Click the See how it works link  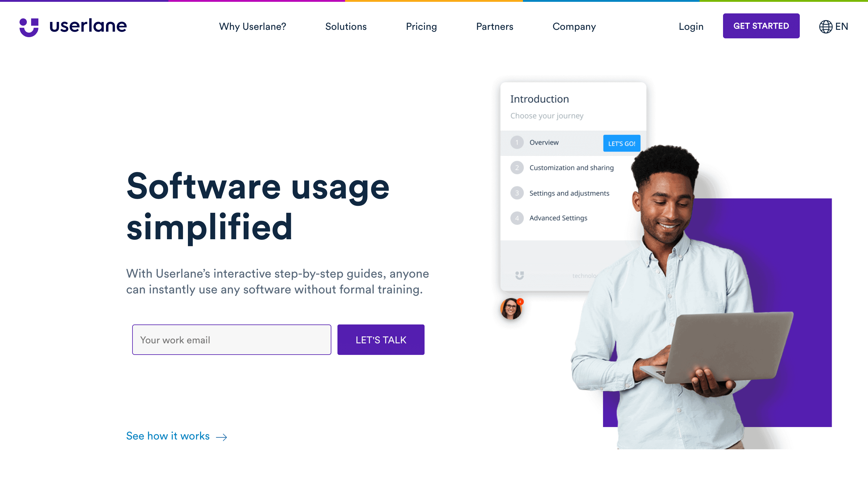point(176,435)
